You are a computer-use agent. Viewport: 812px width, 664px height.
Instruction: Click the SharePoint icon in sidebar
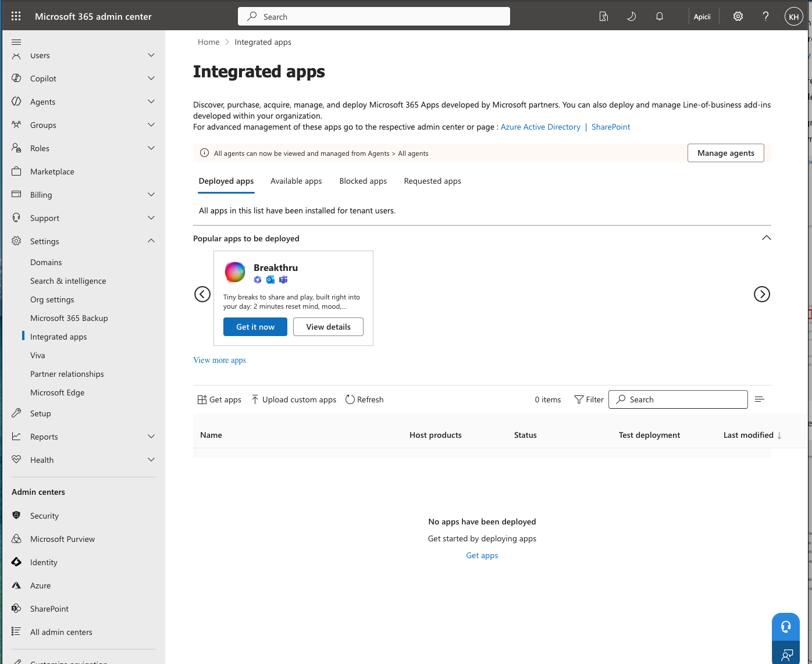click(16, 608)
